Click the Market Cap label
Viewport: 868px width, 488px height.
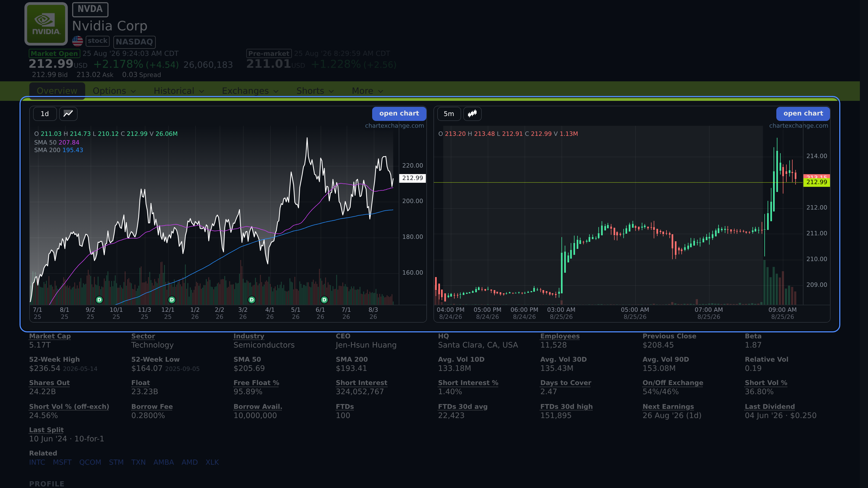pos(50,336)
